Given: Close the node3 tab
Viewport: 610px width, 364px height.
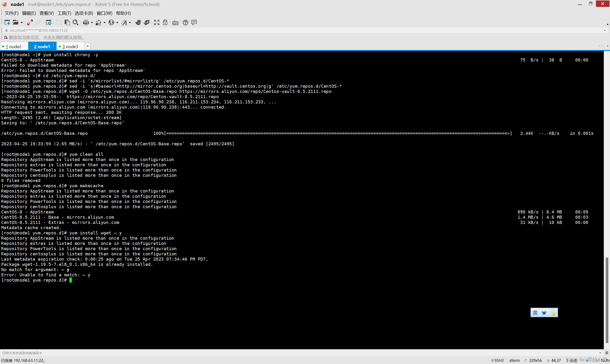Looking at the screenshot, I should [x=82, y=45].
